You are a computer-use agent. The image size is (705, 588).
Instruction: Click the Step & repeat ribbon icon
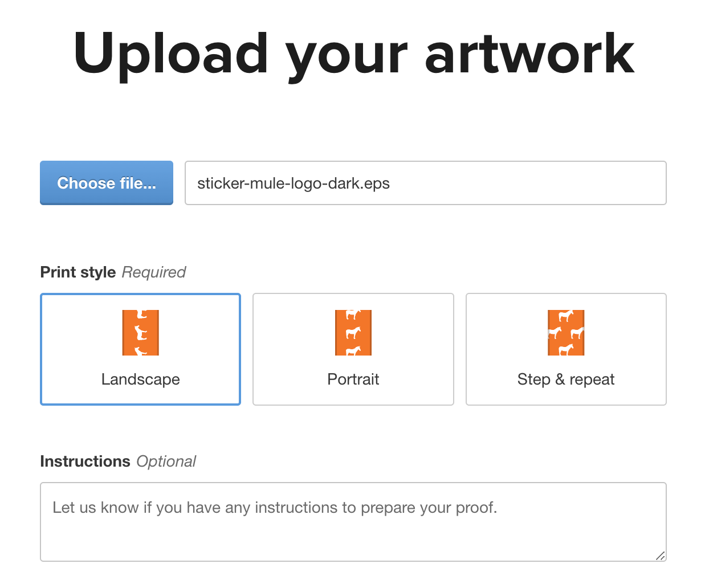click(x=566, y=333)
